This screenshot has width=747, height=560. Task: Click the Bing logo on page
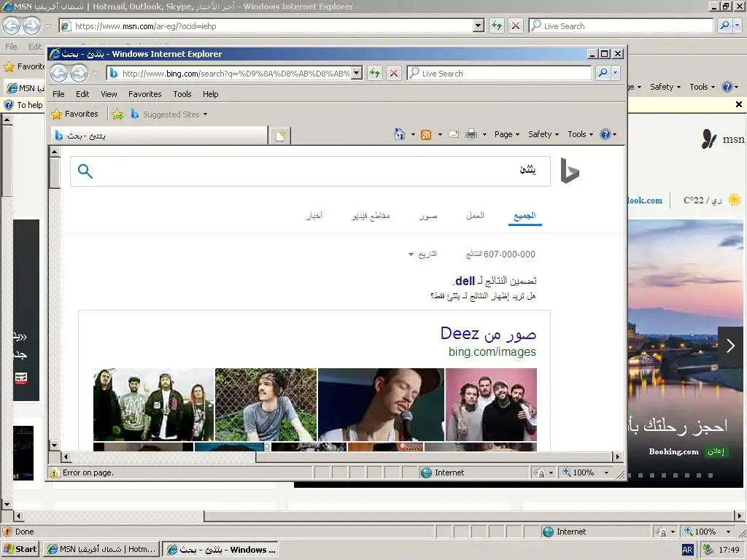pyautogui.click(x=569, y=171)
